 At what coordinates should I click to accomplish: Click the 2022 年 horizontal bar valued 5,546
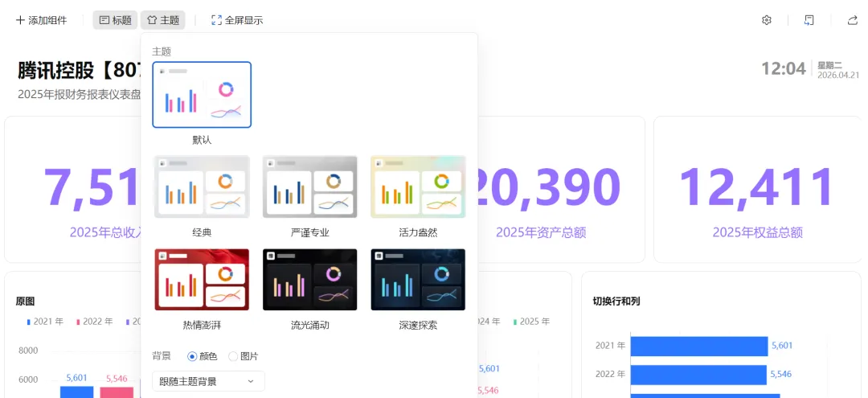(x=698, y=375)
